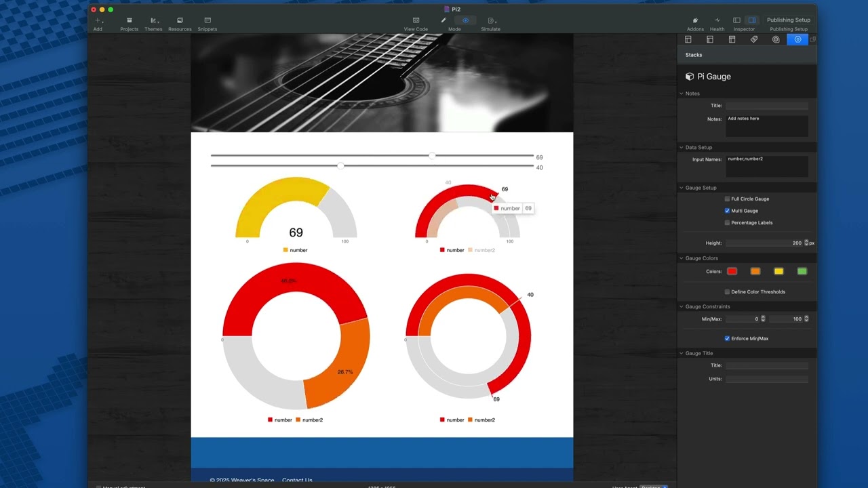Select the circular target inspector tab icon
The image size is (868, 488).
[x=776, y=39]
